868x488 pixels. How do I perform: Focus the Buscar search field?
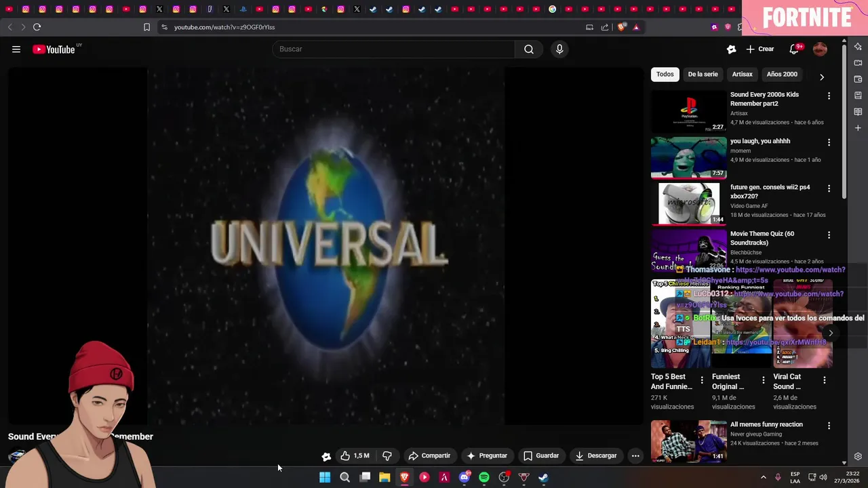coord(393,49)
